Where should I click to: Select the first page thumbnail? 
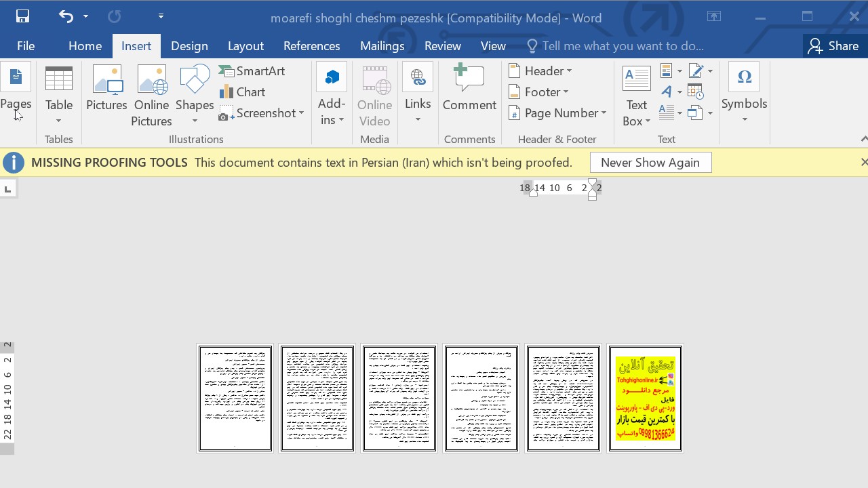pos(235,398)
